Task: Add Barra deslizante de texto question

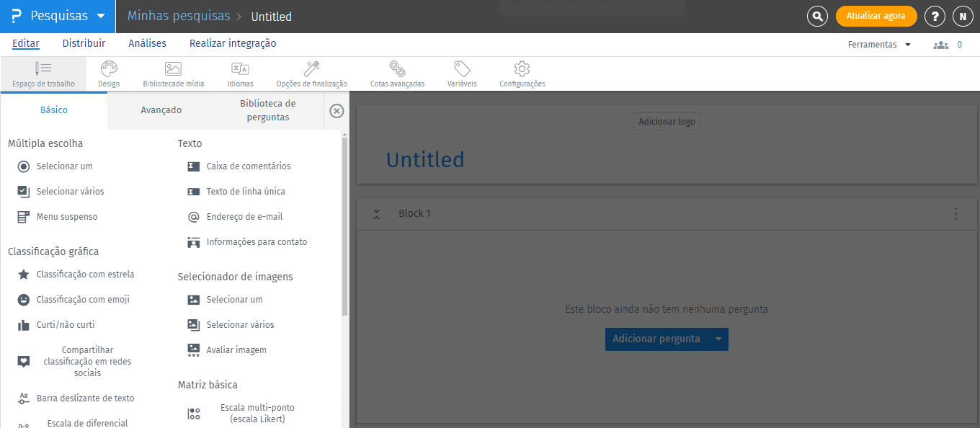Action: tap(76, 398)
